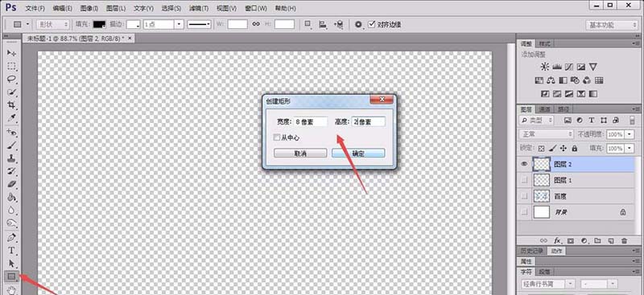The height and width of the screenshot is (295, 644).
Task: Open the 图像(I) menu
Action: (89, 8)
